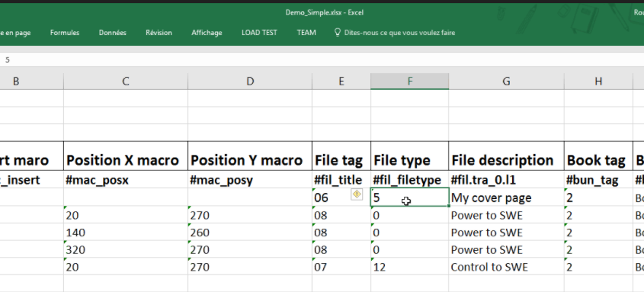Select the column C header
Image resolution: width=644 pixels, height=292 pixels.
pyautogui.click(x=125, y=82)
